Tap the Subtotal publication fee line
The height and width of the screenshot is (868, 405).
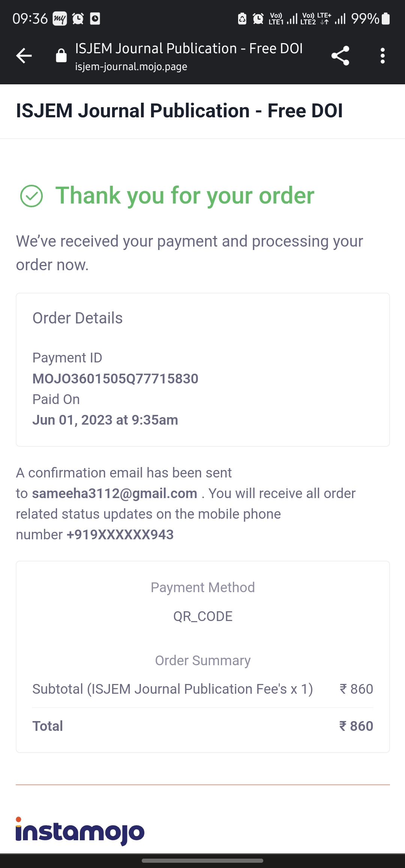172,689
